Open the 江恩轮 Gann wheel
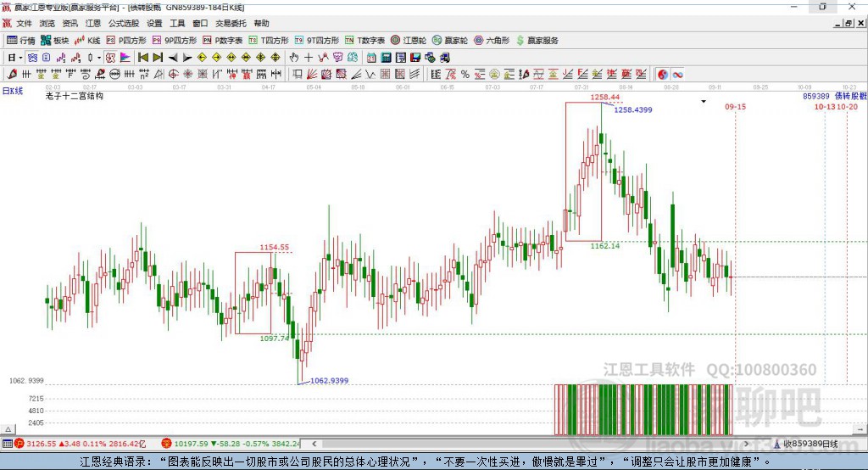 pyautogui.click(x=409, y=41)
